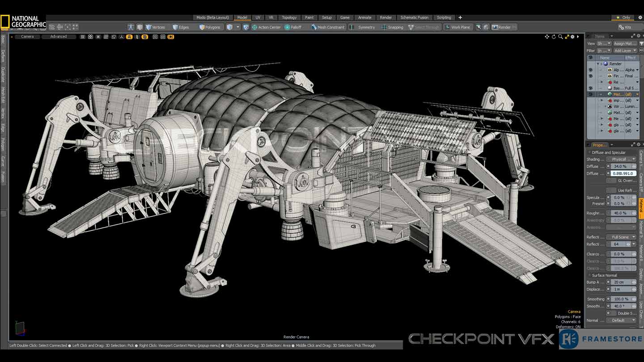Click the rotate viewport icon
This screenshot has height=362, width=644.
tap(554, 37)
